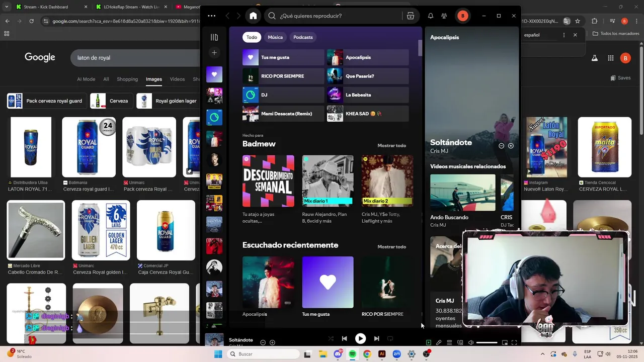Open Spotify Browse icon in search bar

411,16
